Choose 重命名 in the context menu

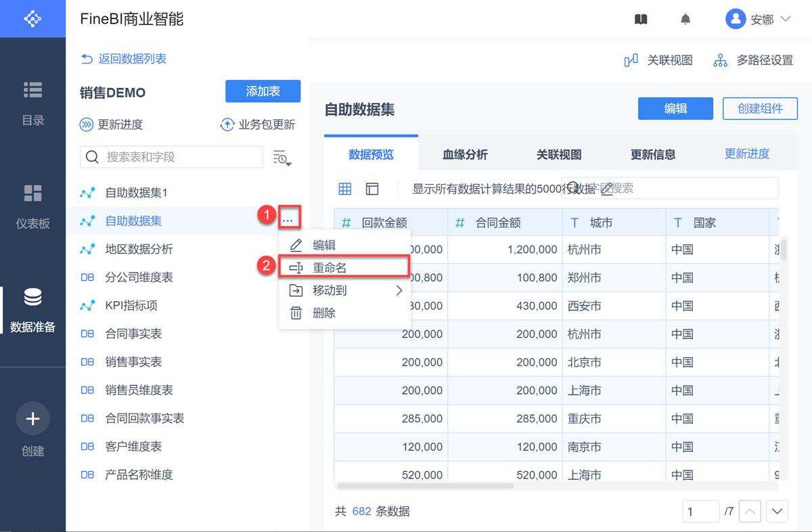tap(344, 267)
